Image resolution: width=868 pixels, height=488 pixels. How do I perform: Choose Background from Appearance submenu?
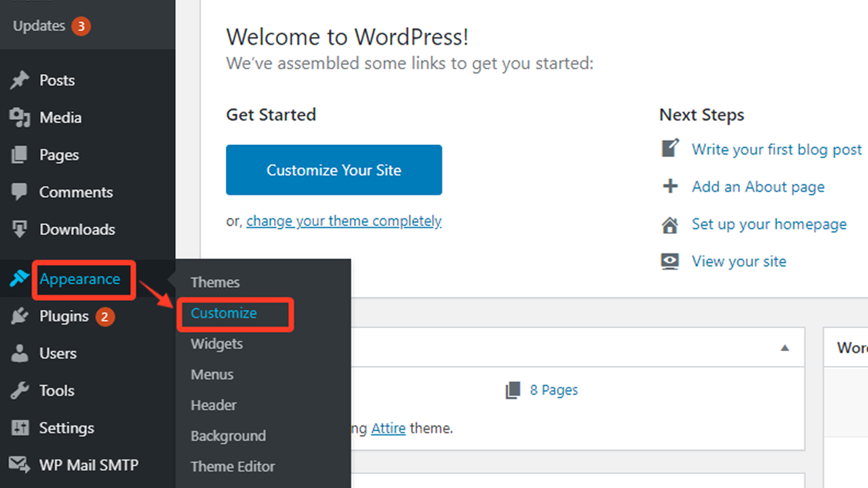[x=228, y=436]
